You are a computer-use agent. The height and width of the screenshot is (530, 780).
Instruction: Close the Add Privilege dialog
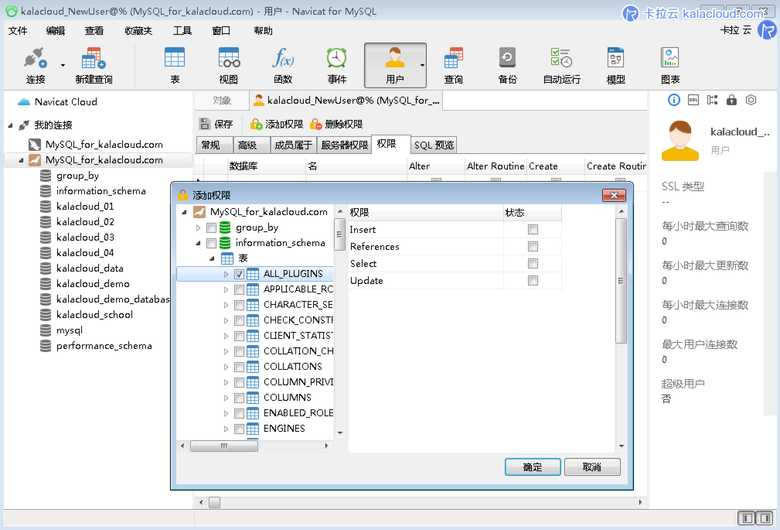[614, 195]
